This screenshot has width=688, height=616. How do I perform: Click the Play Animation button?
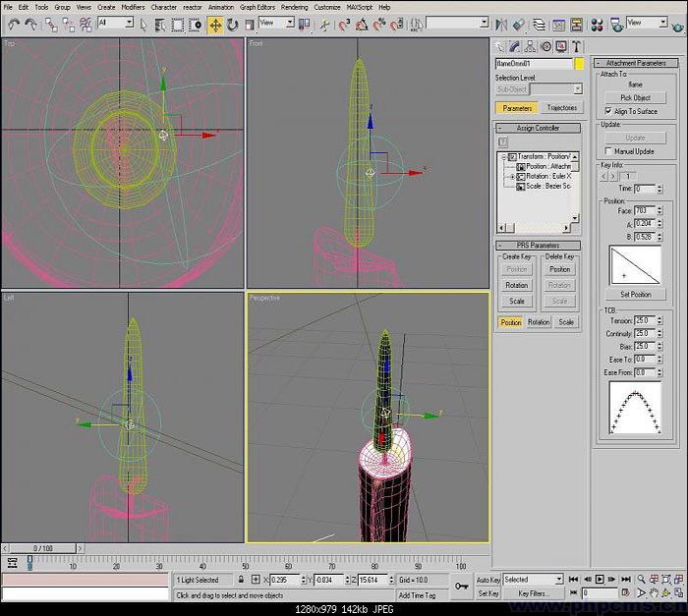pos(600,580)
